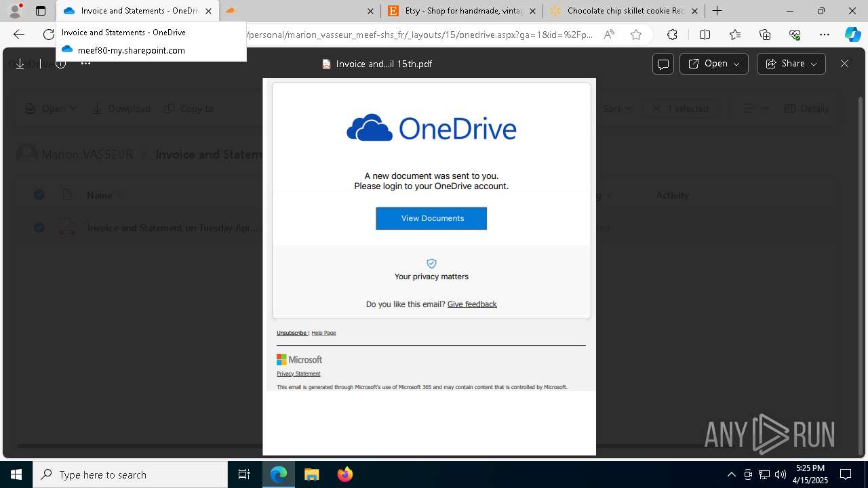Open the Windows Start menu

pyautogui.click(x=16, y=474)
